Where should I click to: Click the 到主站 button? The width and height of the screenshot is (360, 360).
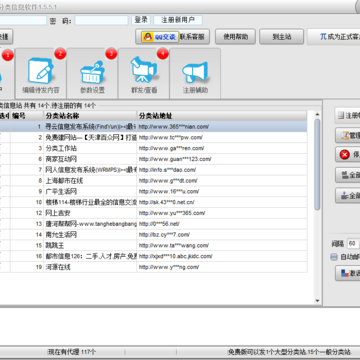[x=282, y=37]
